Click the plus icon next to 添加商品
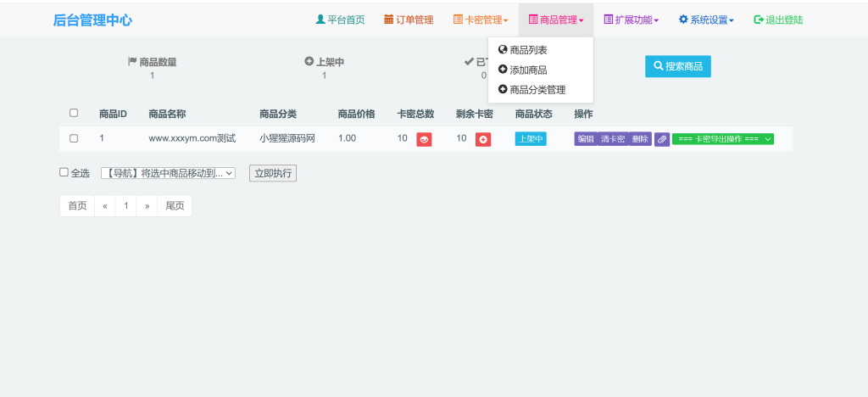 pos(503,70)
